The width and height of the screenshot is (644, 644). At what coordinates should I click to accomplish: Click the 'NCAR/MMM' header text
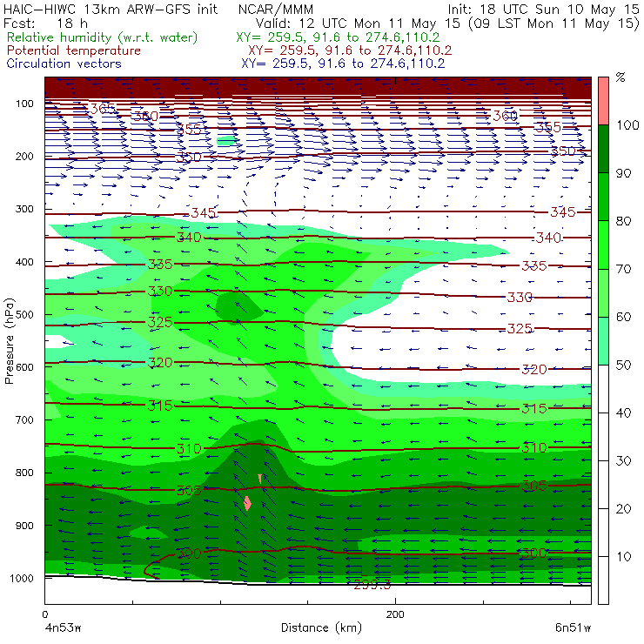[x=276, y=10]
